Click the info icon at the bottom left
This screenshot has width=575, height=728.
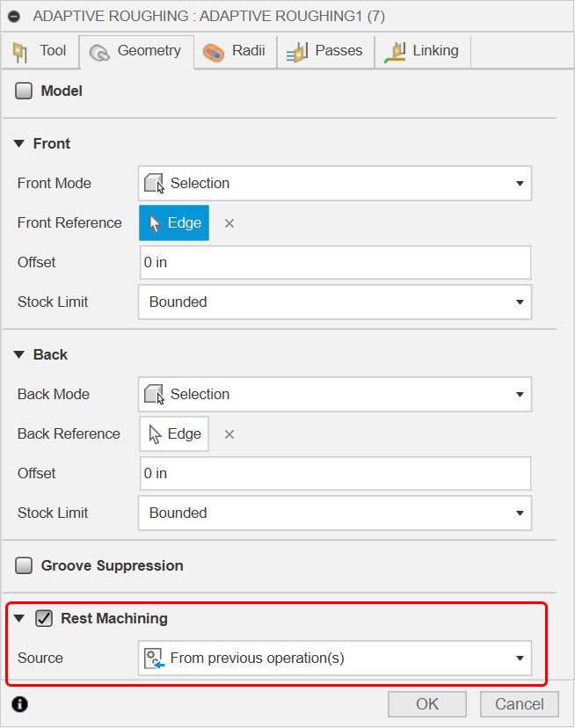pyautogui.click(x=19, y=704)
